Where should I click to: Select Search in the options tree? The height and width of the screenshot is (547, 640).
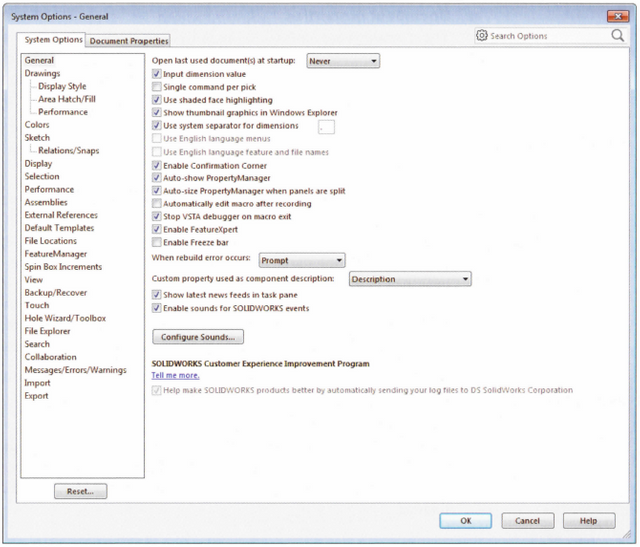pyautogui.click(x=37, y=344)
